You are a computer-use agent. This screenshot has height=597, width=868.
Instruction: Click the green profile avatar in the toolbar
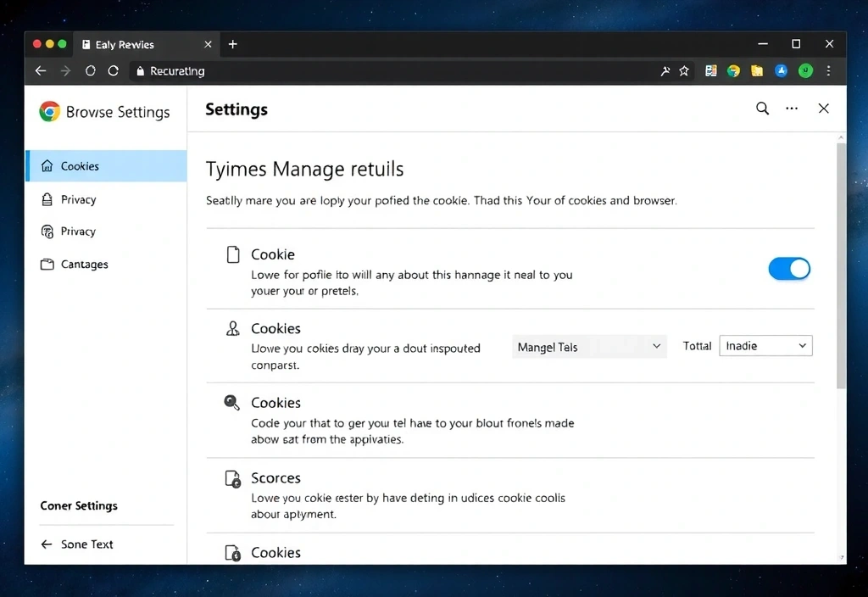tap(804, 71)
